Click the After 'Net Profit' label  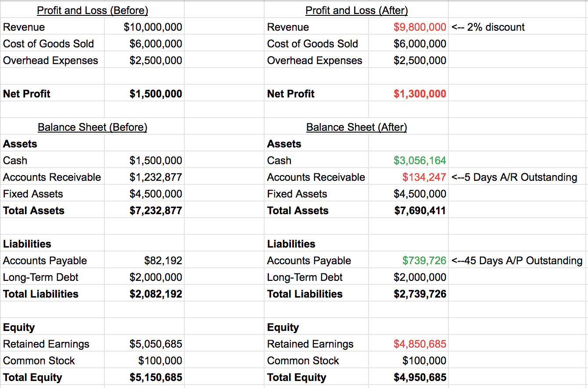click(291, 94)
